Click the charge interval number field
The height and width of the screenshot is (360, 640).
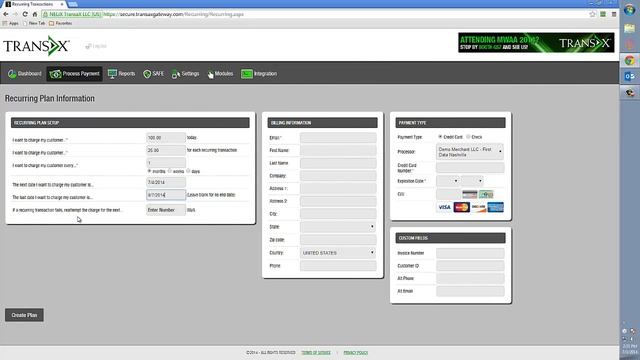coord(166,162)
